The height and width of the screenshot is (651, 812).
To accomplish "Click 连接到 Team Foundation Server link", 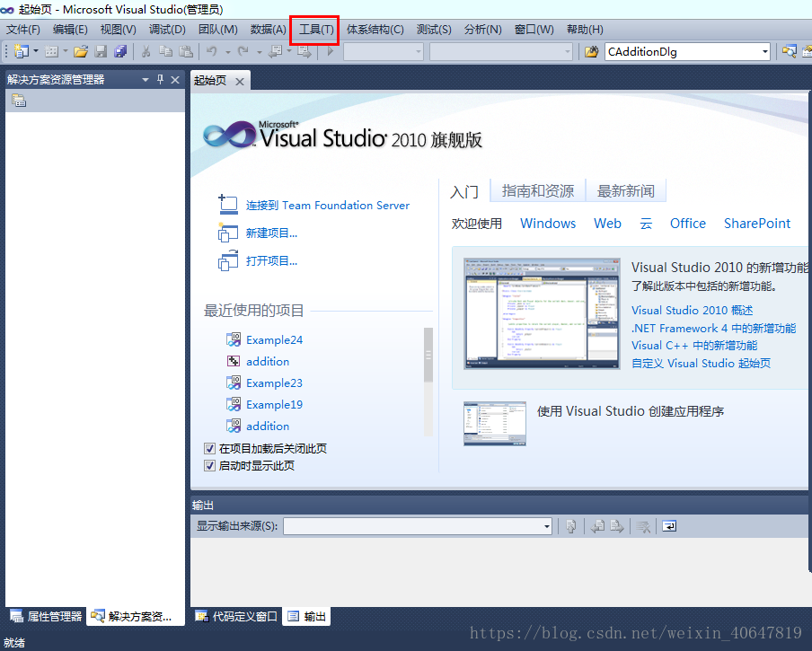I will (x=327, y=206).
